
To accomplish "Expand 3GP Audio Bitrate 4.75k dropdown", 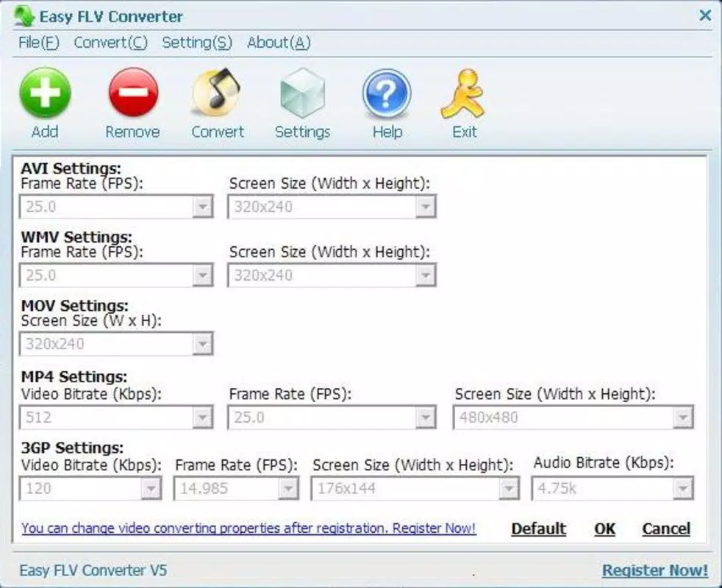I will 683,489.
